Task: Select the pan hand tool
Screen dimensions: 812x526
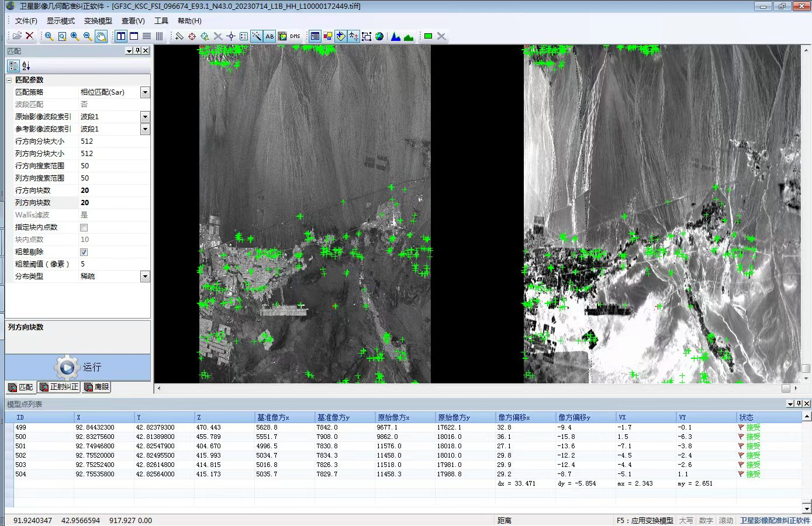Action: [101, 36]
